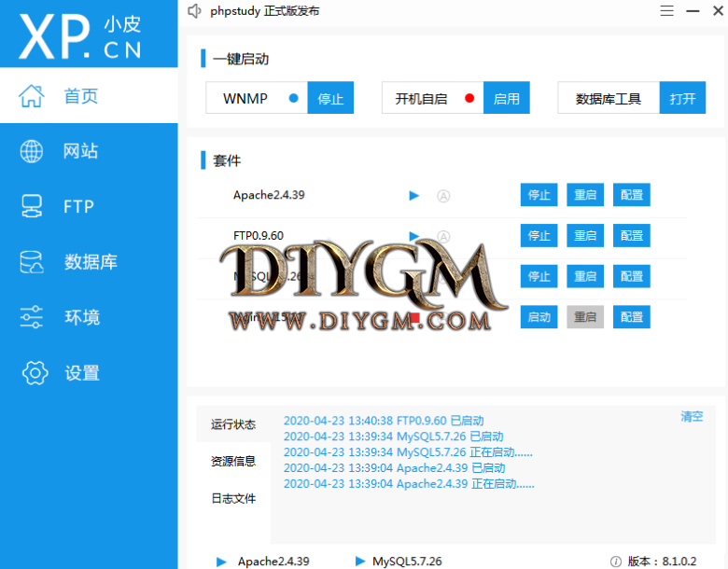The width and height of the screenshot is (728, 569).
Task: Close the phpstudy window
Action: 718,10
